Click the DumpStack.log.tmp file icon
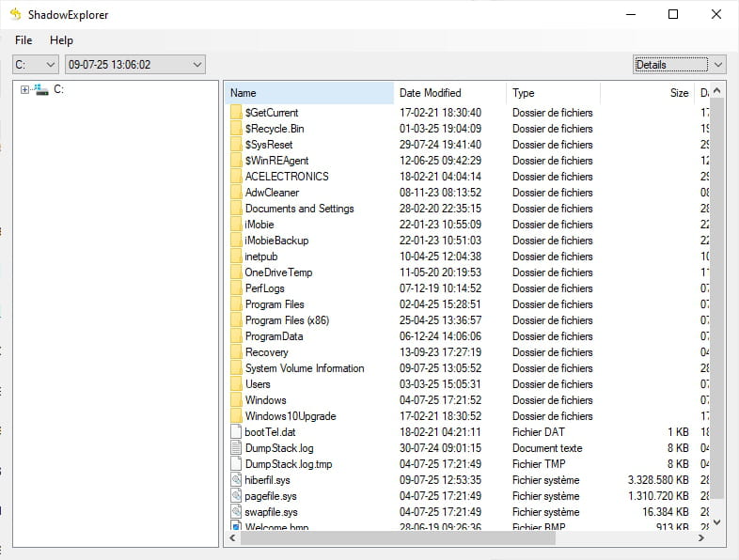Viewport: 739px width, 560px height. 236,464
